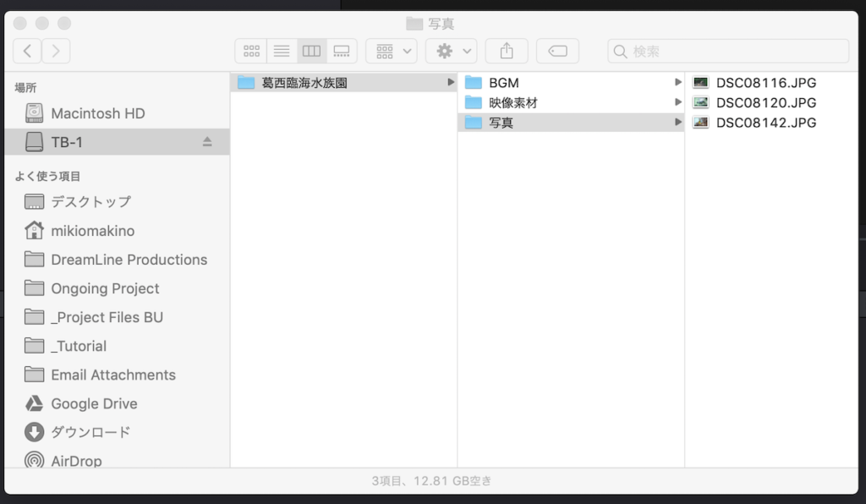This screenshot has width=866, height=504.
Task: Open the Share button in the toolbar
Action: pyautogui.click(x=506, y=51)
